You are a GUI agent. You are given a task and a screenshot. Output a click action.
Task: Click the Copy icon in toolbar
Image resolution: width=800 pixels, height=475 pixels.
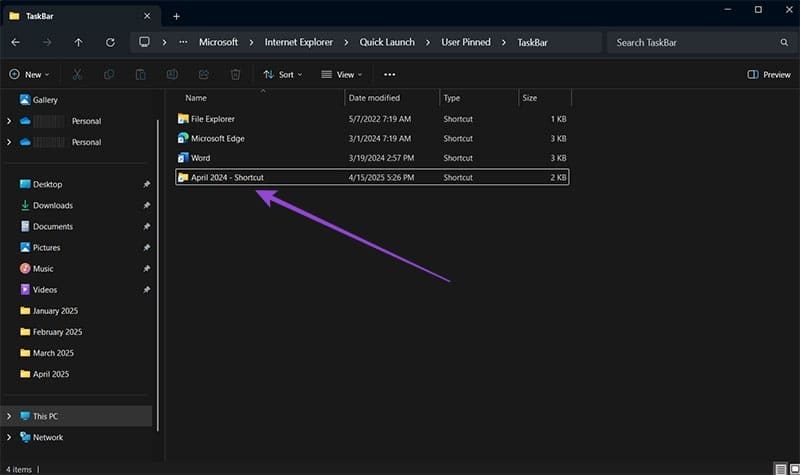pos(109,74)
